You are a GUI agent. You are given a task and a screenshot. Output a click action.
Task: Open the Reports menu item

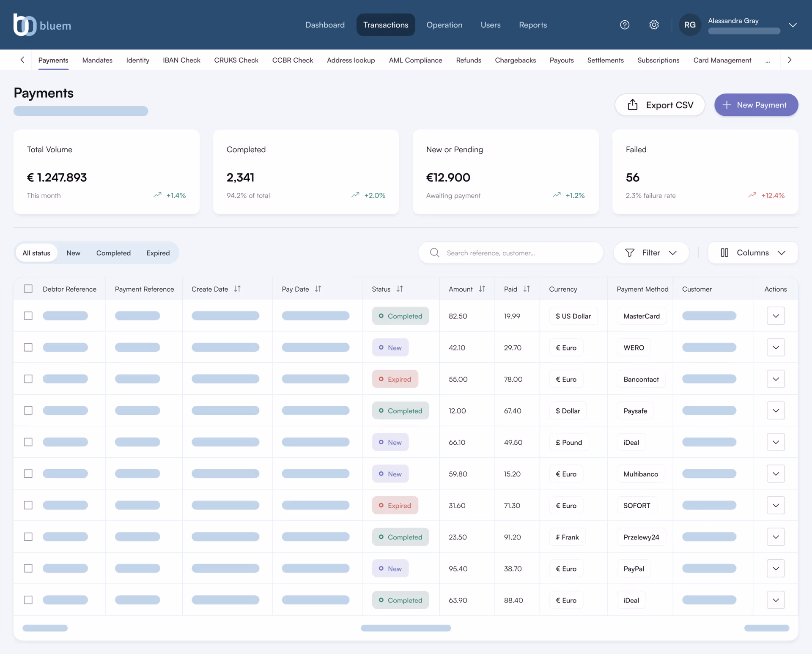[x=533, y=25]
